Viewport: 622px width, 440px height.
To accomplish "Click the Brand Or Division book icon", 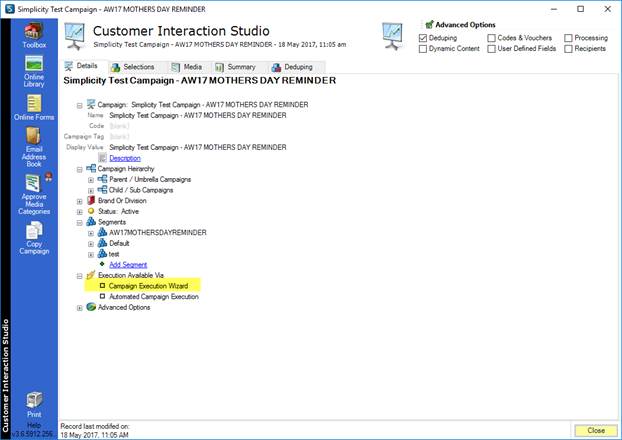I will click(91, 200).
